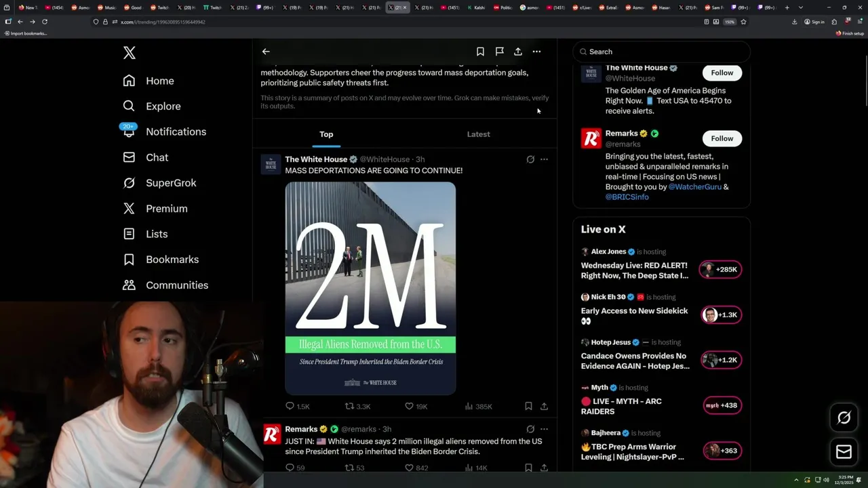
Task: Join Hotep Jesus live with +1.2K
Action: (721, 360)
